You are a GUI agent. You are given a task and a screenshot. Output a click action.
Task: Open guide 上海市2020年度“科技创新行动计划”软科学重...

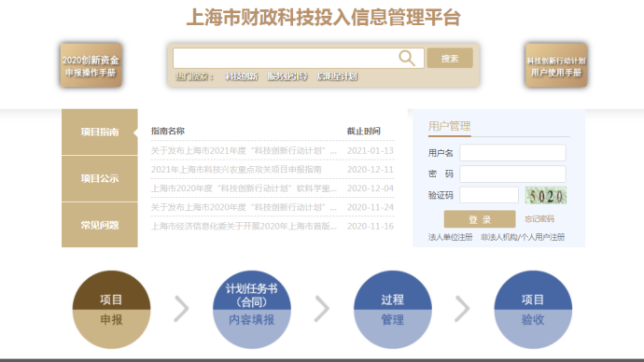(244, 188)
